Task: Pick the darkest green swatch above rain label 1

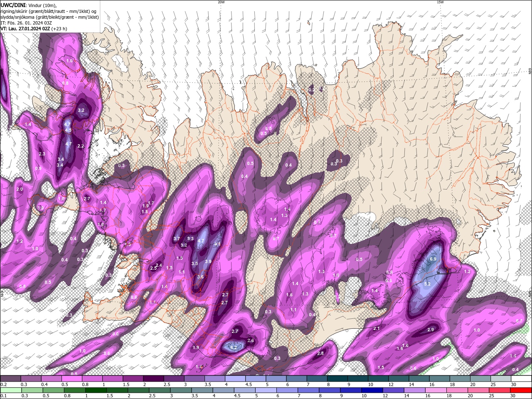Action: 96,390
